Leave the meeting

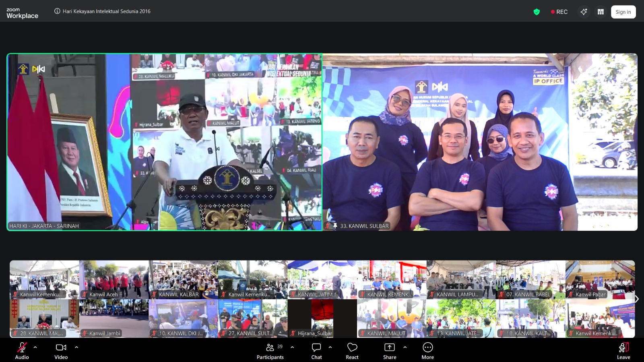[623, 351]
